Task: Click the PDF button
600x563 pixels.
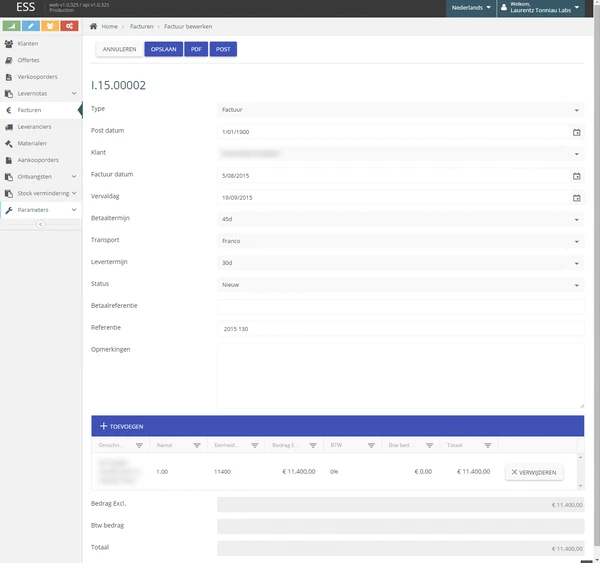Action: 196,49
